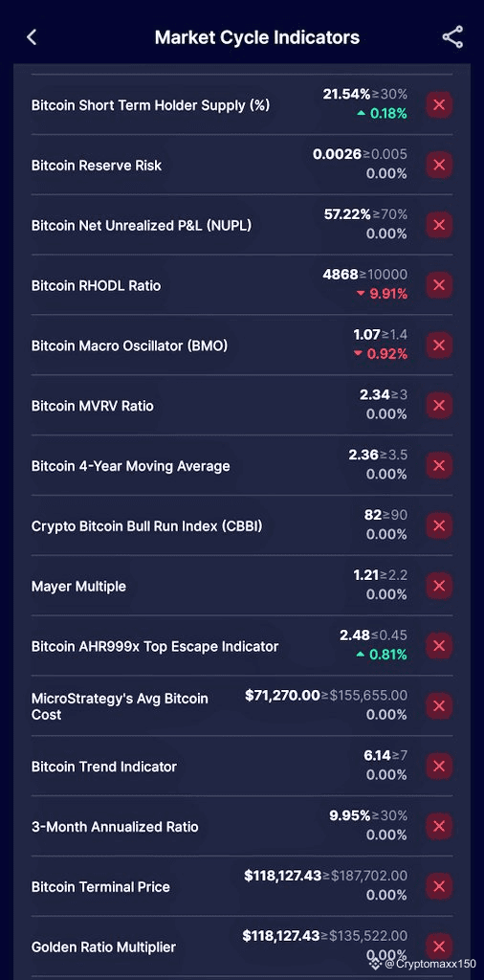Tap the share icon in header
This screenshot has height=980, width=484.
pyautogui.click(x=452, y=37)
